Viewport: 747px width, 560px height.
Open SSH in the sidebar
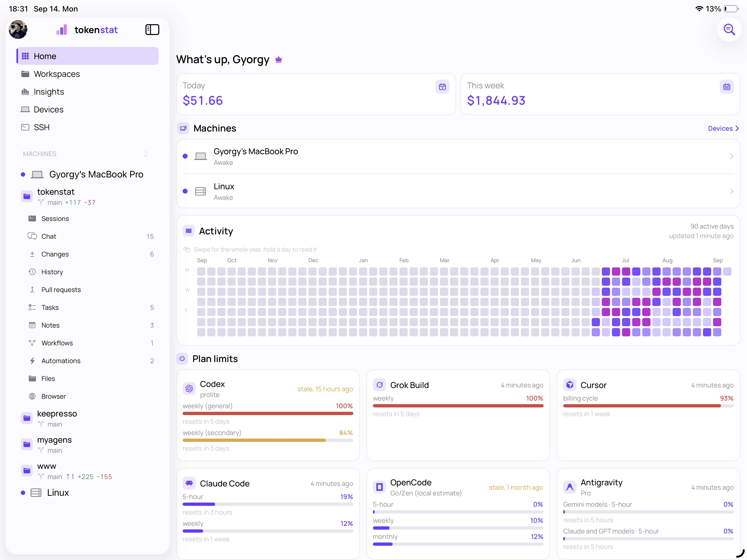pos(87,127)
